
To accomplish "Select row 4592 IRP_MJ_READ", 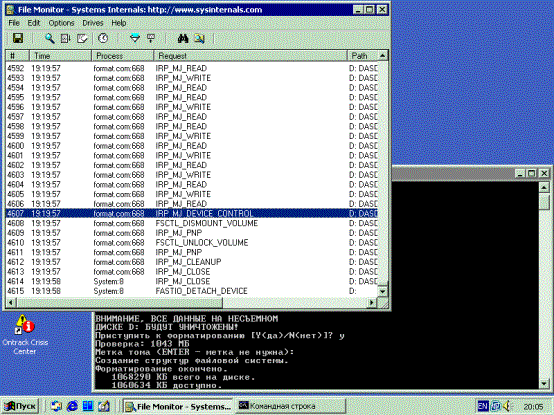I will 191,68.
